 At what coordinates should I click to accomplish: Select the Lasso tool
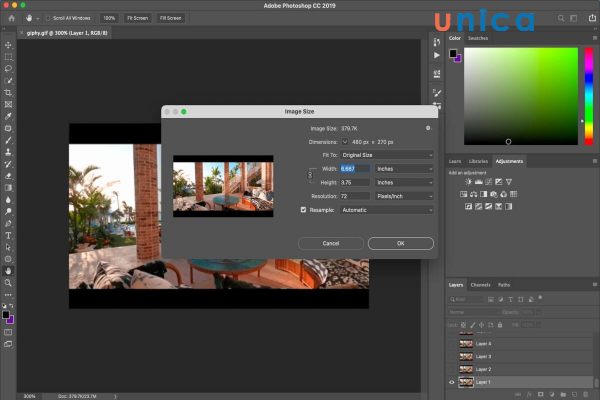pyautogui.click(x=9, y=68)
